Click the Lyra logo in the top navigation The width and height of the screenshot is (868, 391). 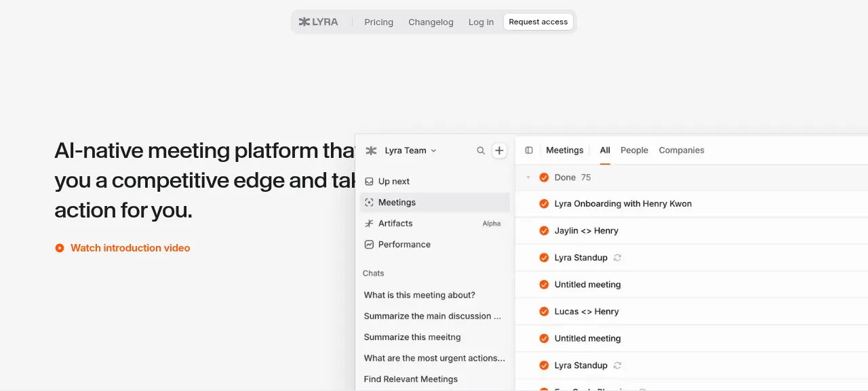319,22
